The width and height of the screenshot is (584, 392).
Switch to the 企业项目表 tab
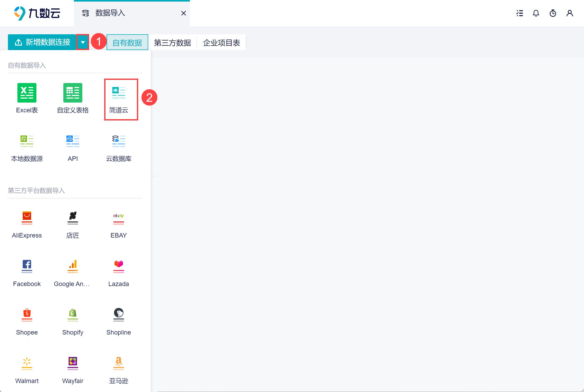[x=221, y=43]
